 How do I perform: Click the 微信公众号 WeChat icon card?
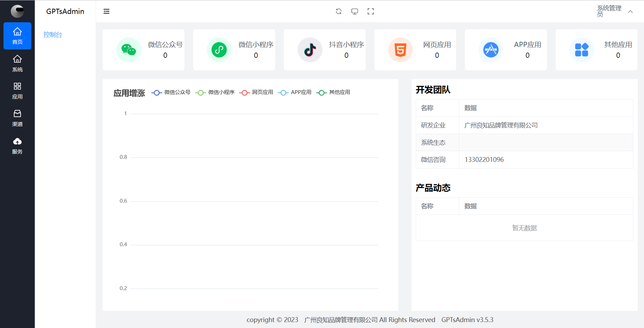click(x=129, y=50)
